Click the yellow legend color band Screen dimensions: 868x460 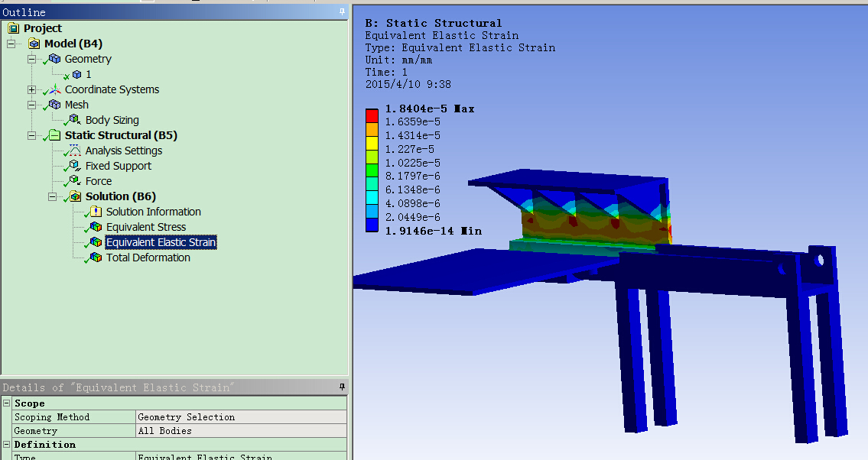[x=372, y=143]
